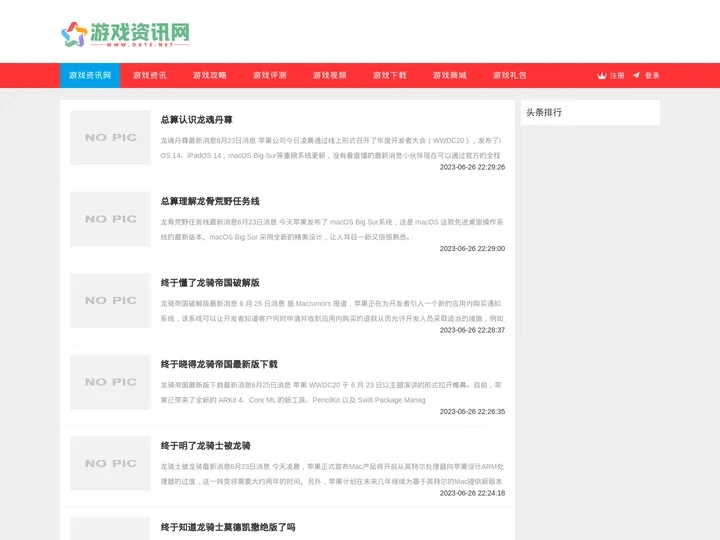The image size is (720, 540).
Task: Open article 总算理解龙骨荒野任务线
Action: point(210,201)
